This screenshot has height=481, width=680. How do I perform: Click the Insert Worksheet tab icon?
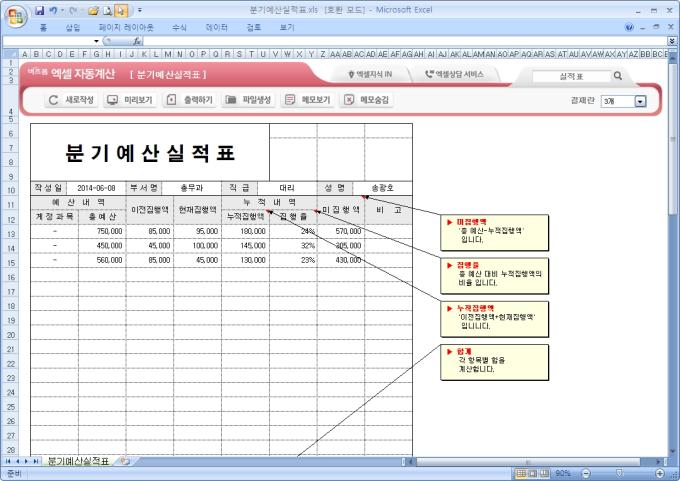[125, 461]
